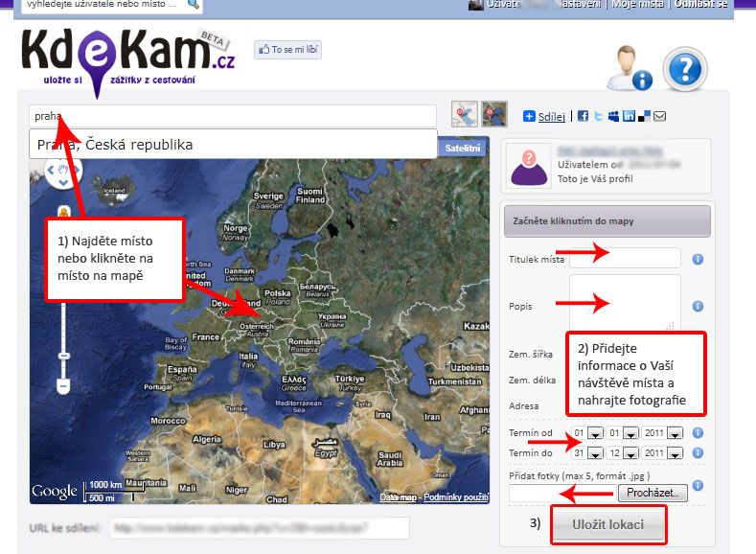The width and height of the screenshot is (756, 554).
Task: Show info for Přidat fotky
Action: coord(698,485)
